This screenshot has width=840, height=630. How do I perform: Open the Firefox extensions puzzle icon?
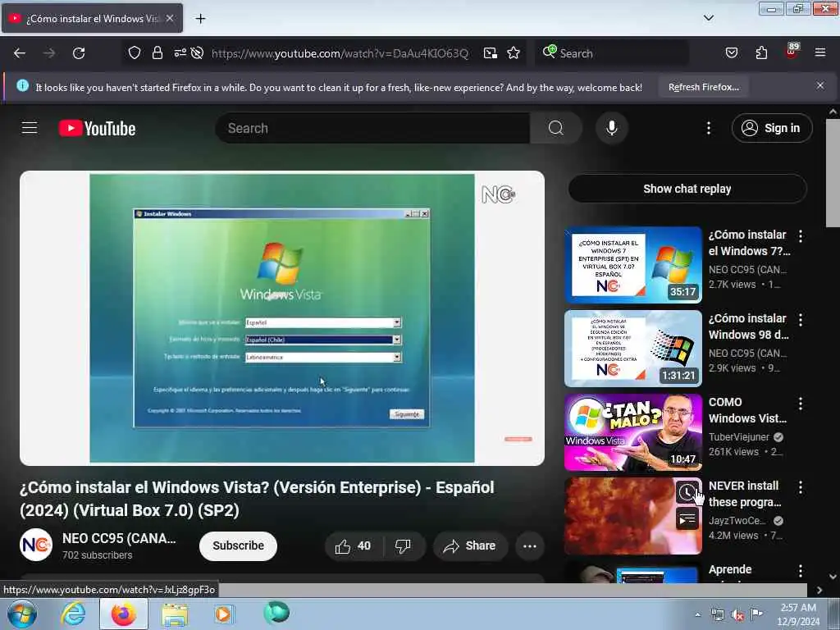click(x=761, y=52)
